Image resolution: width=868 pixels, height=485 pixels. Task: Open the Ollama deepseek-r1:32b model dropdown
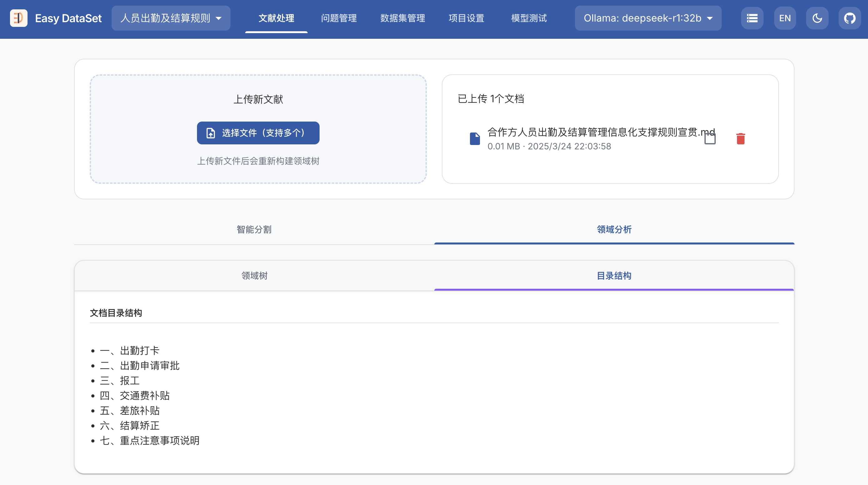[648, 18]
